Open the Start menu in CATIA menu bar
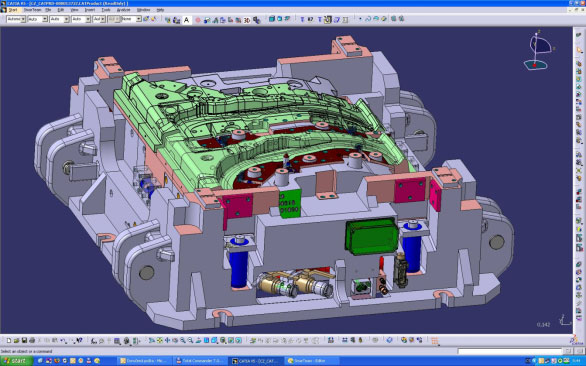 click(x=13, y=10)
